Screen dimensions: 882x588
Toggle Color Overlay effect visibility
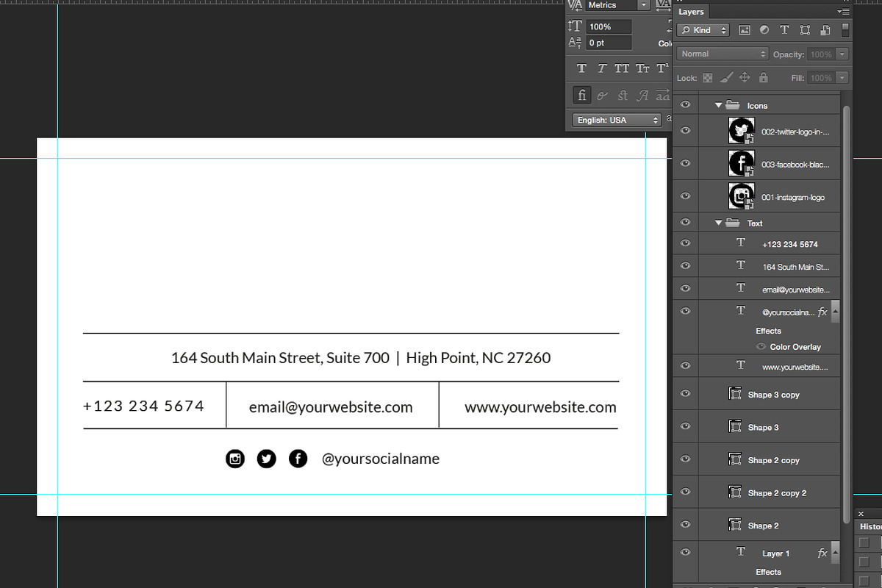pos(761,347)
